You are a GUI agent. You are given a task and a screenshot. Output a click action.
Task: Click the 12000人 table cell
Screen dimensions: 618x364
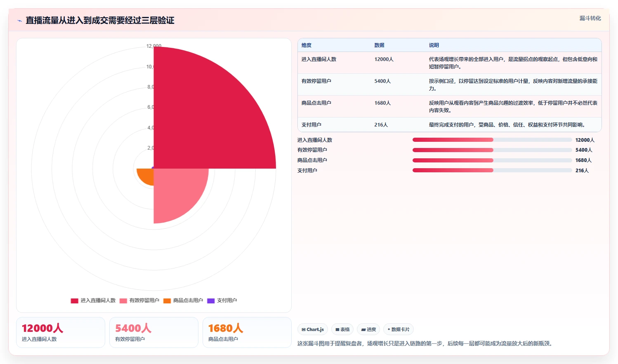click(x=384, y=59)
